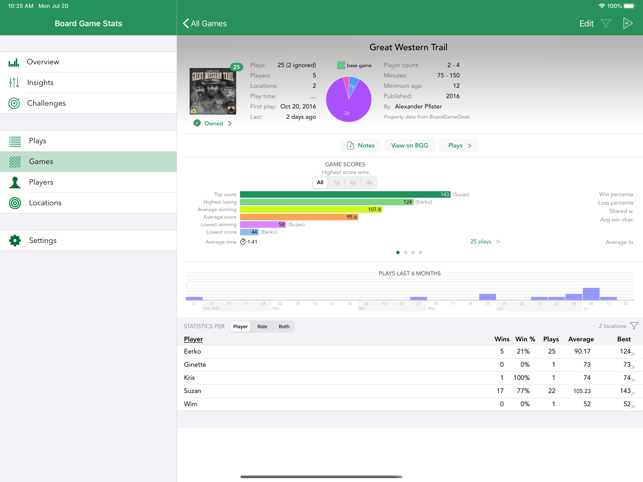Viewport: 643px width, 482px height.
Task: Tap the first page indicator dot
Action: (398, 253)
